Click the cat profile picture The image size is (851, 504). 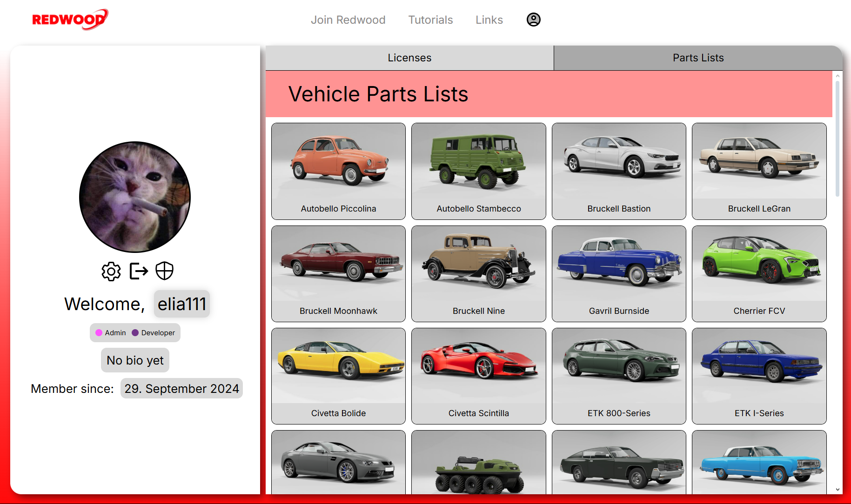pyautogui.click(x=135, y=197)
